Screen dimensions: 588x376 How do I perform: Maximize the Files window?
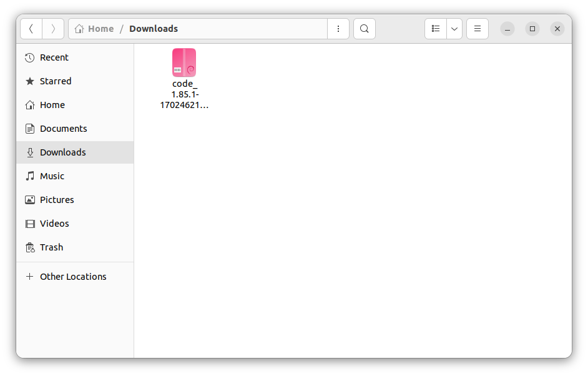click(x=532, y=29)
